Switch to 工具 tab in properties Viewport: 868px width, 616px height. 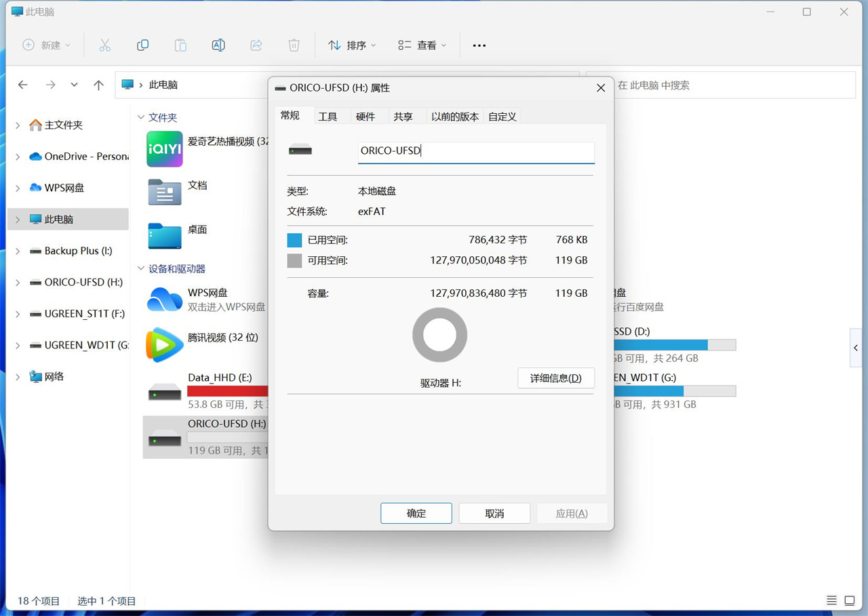328,117
